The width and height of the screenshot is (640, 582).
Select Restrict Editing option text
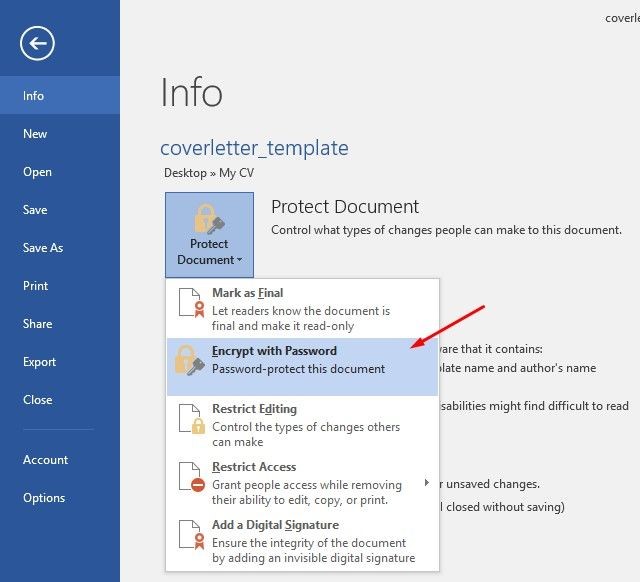pyautogui.click(x=254, y=409)
